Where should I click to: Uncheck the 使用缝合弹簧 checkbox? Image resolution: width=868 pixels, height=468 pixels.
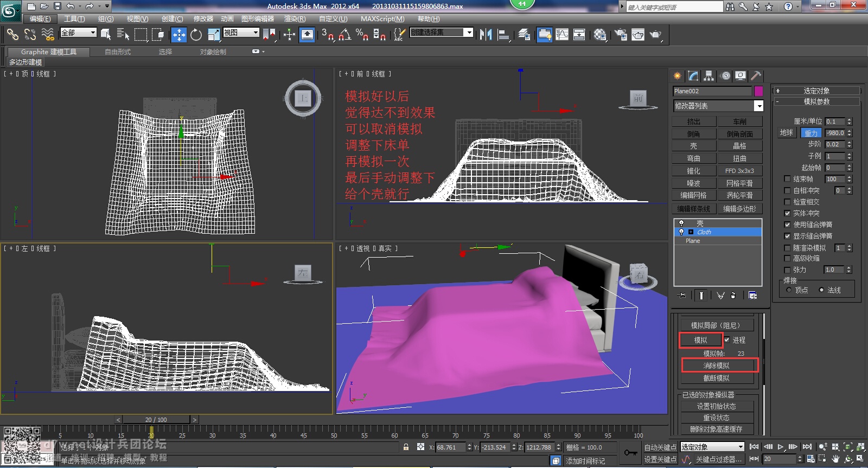point(787,225)
